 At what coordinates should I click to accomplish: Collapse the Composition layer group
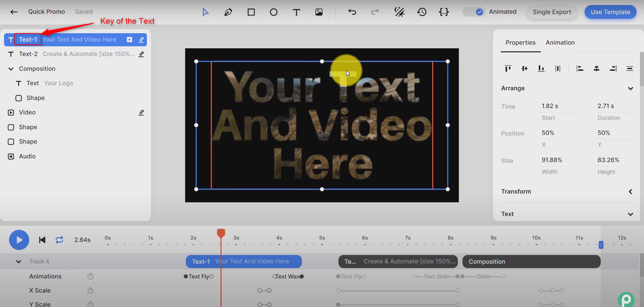(11, 69)
